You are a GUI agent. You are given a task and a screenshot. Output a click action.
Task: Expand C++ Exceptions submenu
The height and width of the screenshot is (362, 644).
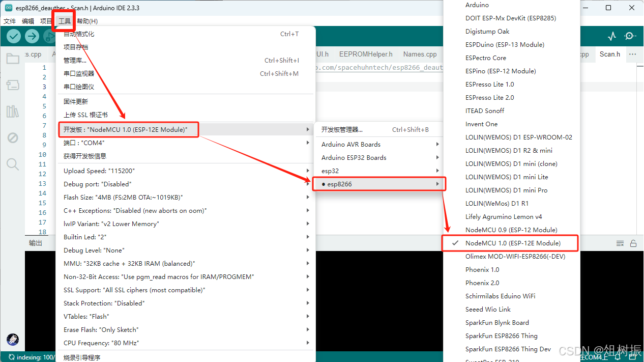click(186, 210)
